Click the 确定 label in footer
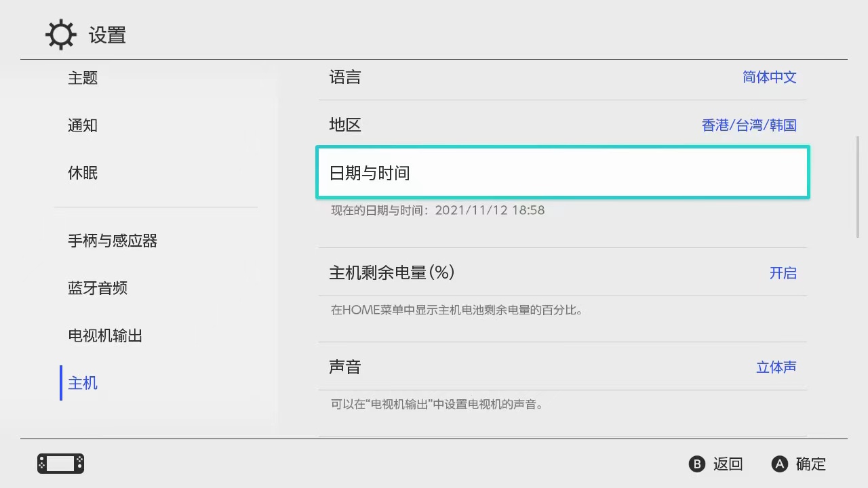 [x=811, y=464]
